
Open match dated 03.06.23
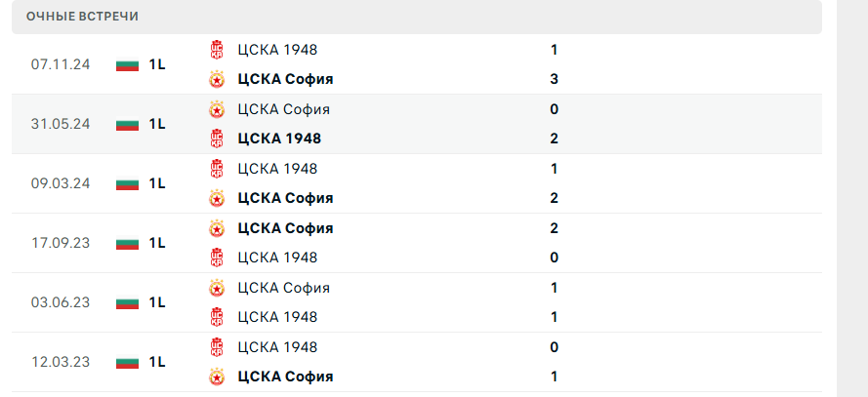pyautogui.click(x=61, y=302)
